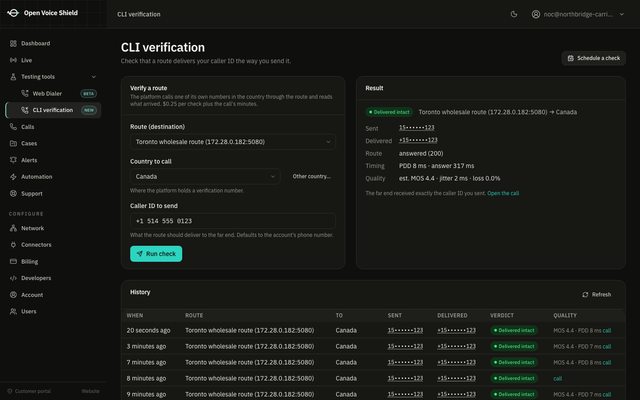This screenshot has height=400, width=640.
Task: Click the WHEN column header
Action: pyautogui.click(x=135, y=316)
